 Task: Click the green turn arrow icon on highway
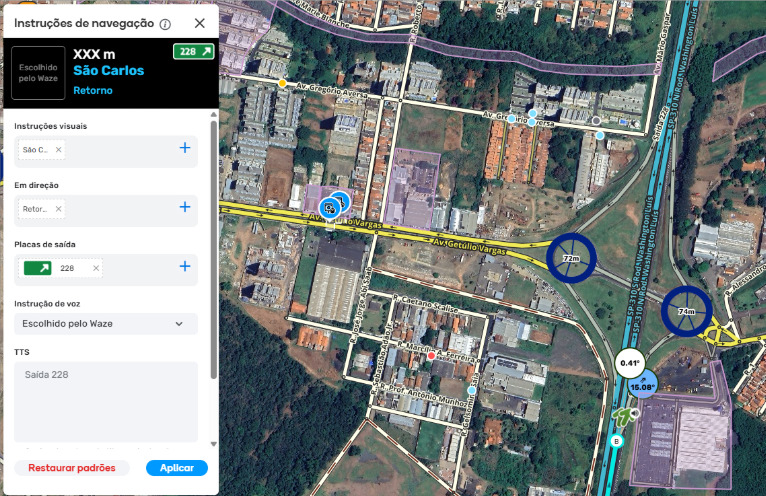tap(624, 417)
